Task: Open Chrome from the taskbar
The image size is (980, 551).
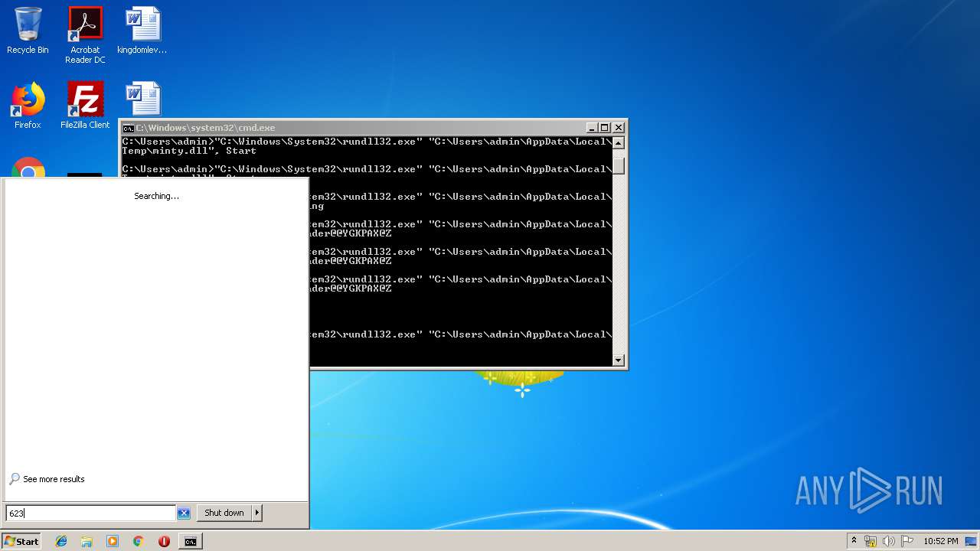Action: [138, 541]
